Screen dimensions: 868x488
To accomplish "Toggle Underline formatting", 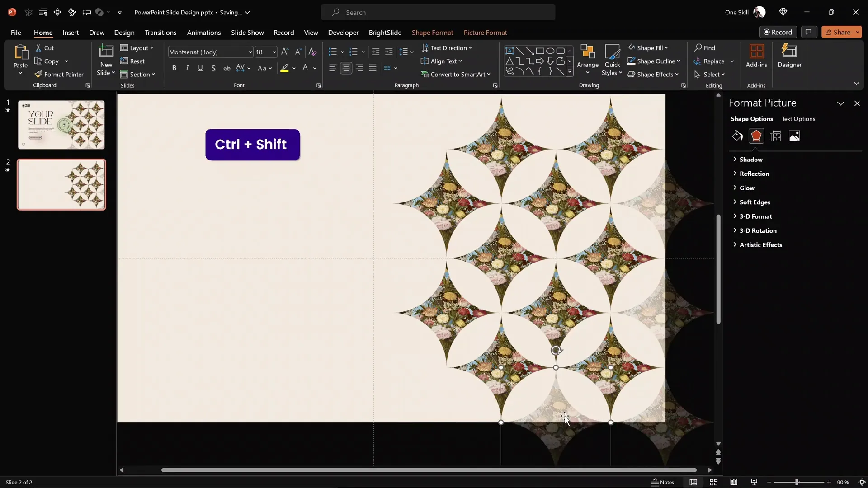I will (200, 68).
